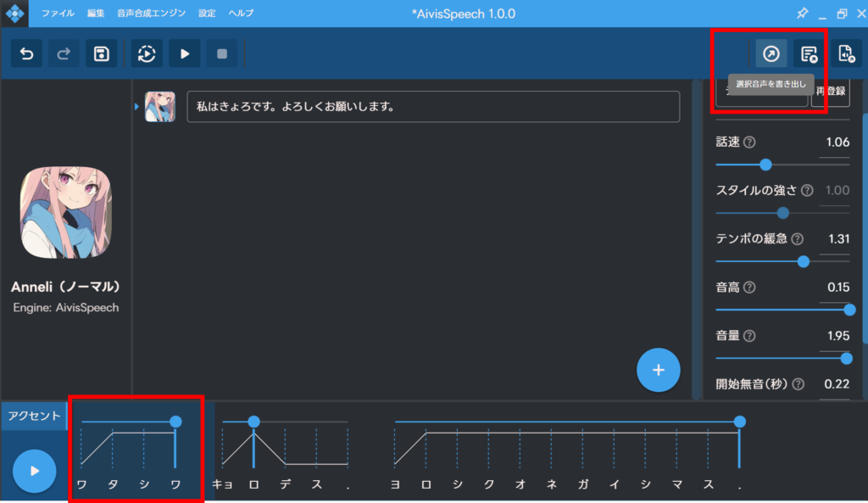Export all audio with the list icon
Image resolution: width=868 pixels, height=503 pixels.
(x=809, y=53)
